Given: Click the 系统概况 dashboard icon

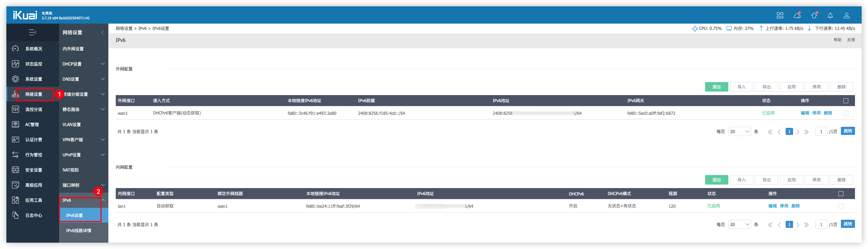Looking at the screenshot, I should pyautogui.click(x=15, y=49).
